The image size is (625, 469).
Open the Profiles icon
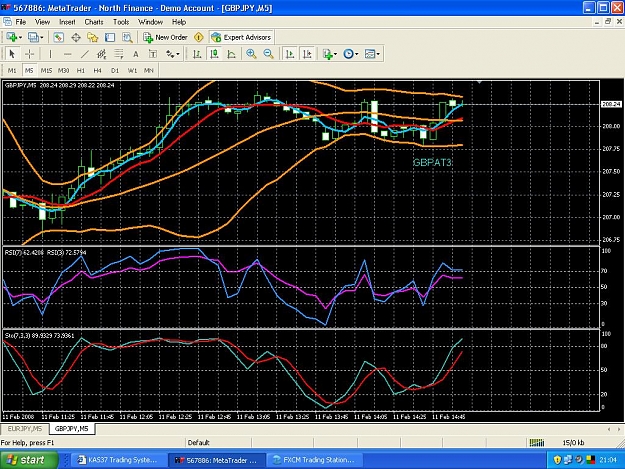33,37
